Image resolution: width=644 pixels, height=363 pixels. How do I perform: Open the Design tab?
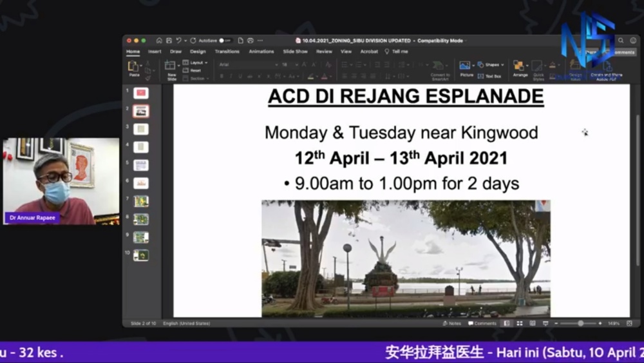(x=198, y=52)
